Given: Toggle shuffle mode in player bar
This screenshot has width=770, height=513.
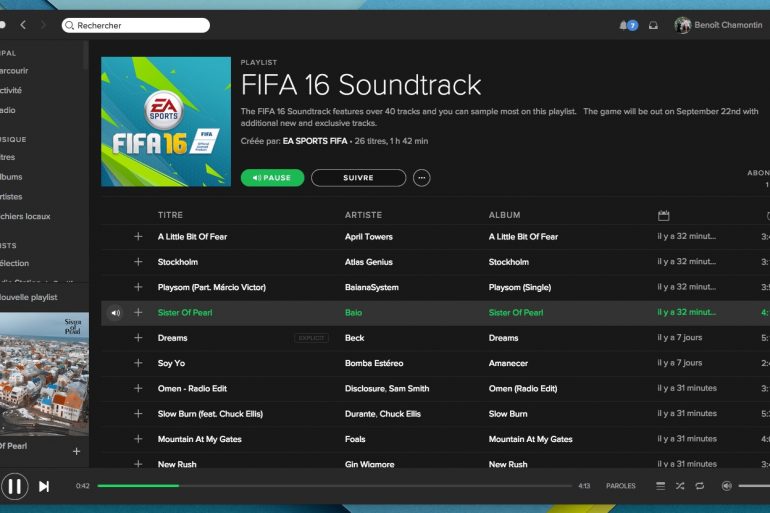Looking at the screenshot, I should pyautogui.click(x=680, y=486).
